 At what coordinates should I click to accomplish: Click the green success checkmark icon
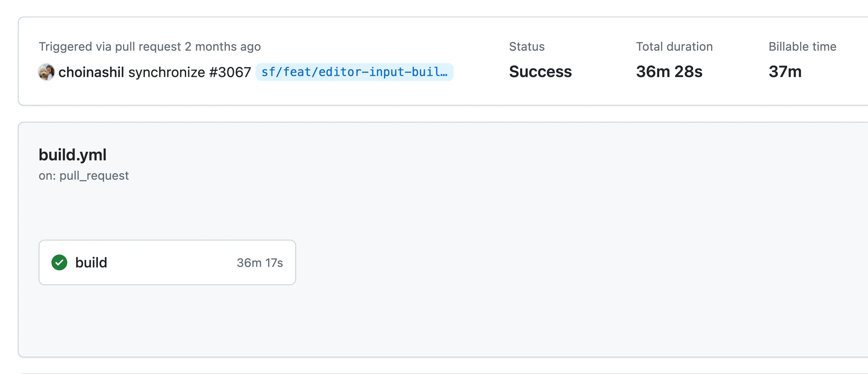59,262
